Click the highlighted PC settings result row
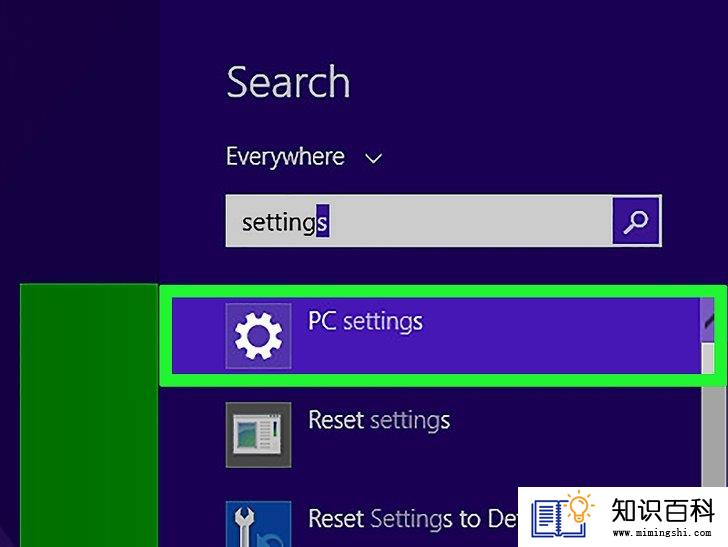This screenshot has width=728, height=547. click(x=436, y=336)
